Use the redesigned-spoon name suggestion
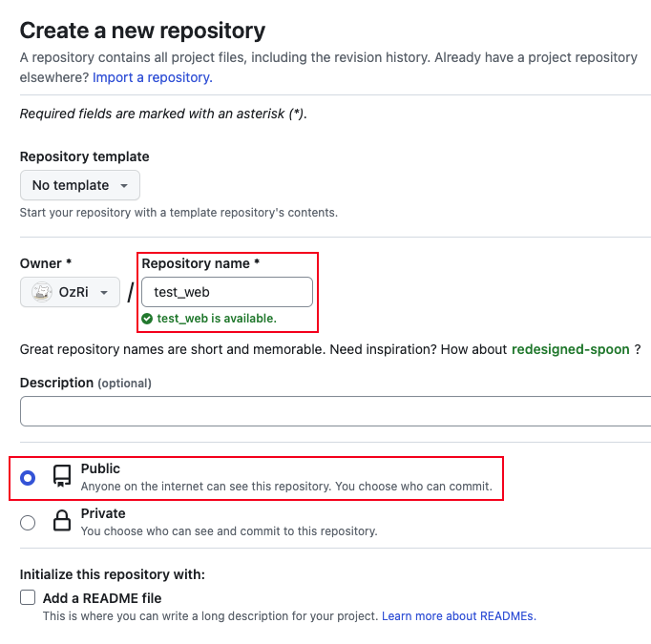The image size is (651, 644). click(571, 349)
